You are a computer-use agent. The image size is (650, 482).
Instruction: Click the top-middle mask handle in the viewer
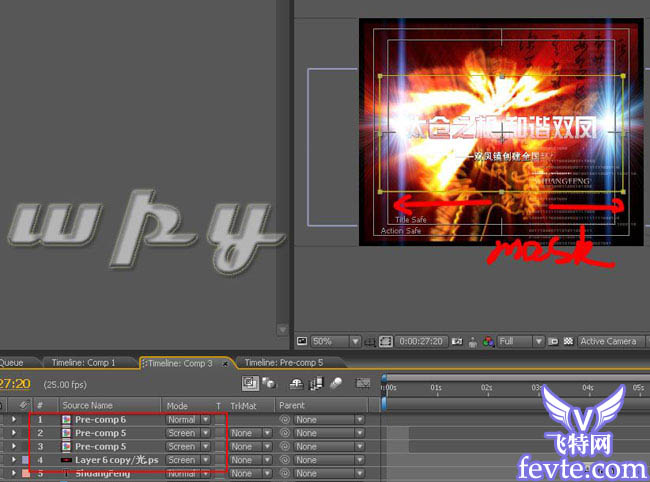(502, 76)
